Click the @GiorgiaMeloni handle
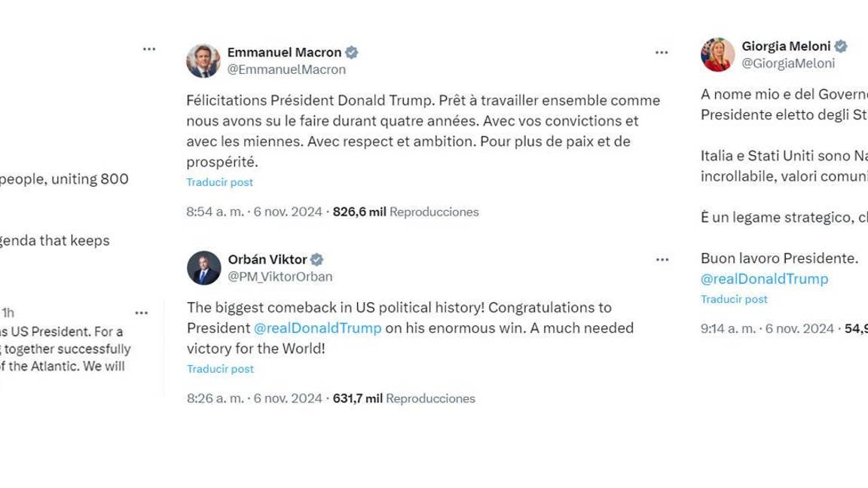The height and width of the screenshot is (488, 868). point(790,64)
